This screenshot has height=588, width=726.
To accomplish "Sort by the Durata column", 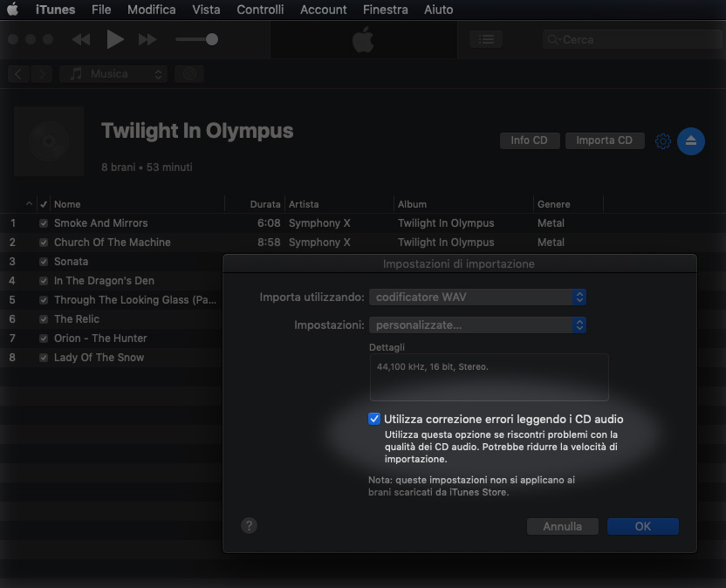I will [x=255, y=204].
